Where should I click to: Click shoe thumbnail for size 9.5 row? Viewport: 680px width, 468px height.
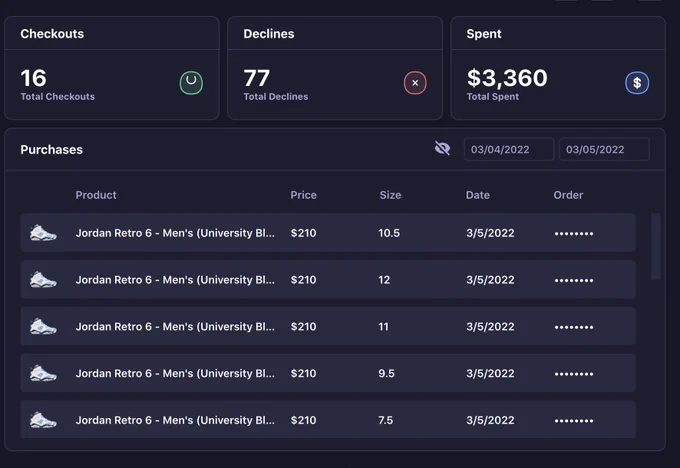pyautogui.click(x=43, y=373)
